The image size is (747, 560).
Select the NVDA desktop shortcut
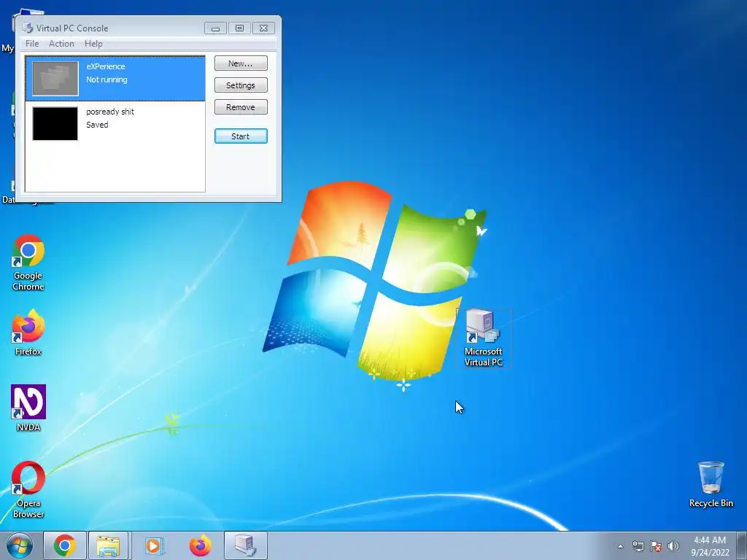(x=28, y=408)
